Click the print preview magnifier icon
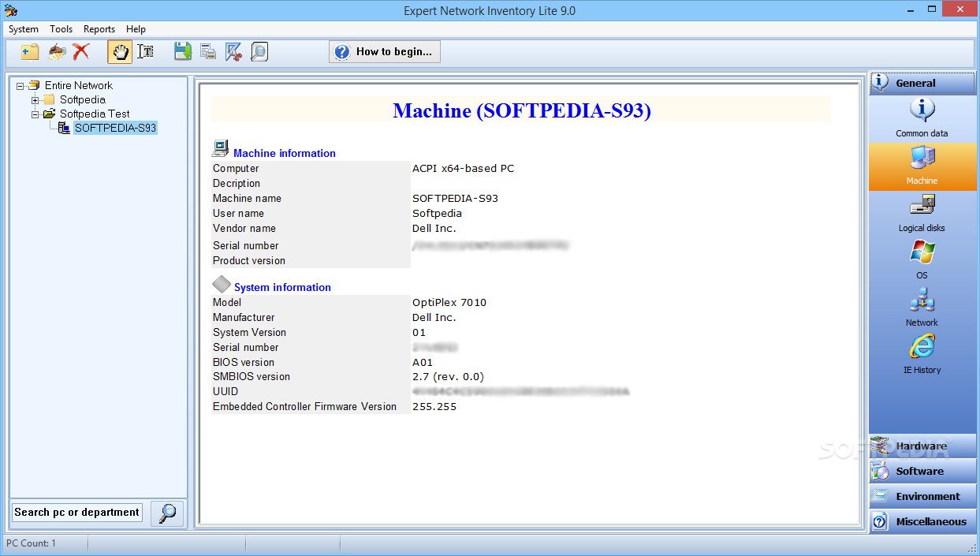The image size is (980, 556). pyautogui.click(x=259, y=52)
